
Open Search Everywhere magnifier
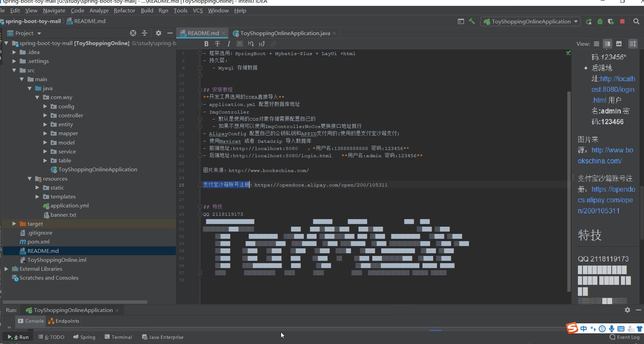636,21
